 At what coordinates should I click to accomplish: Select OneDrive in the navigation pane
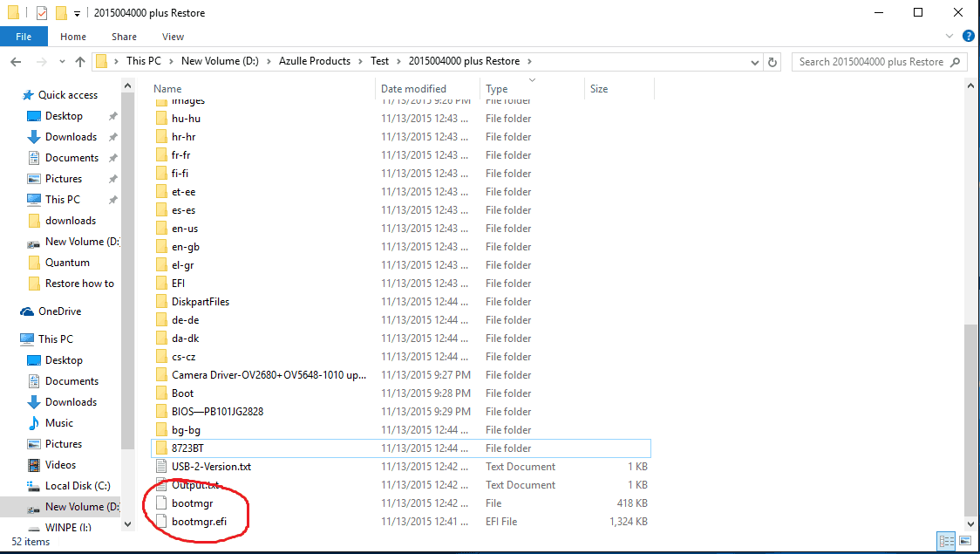pos(59,311)
